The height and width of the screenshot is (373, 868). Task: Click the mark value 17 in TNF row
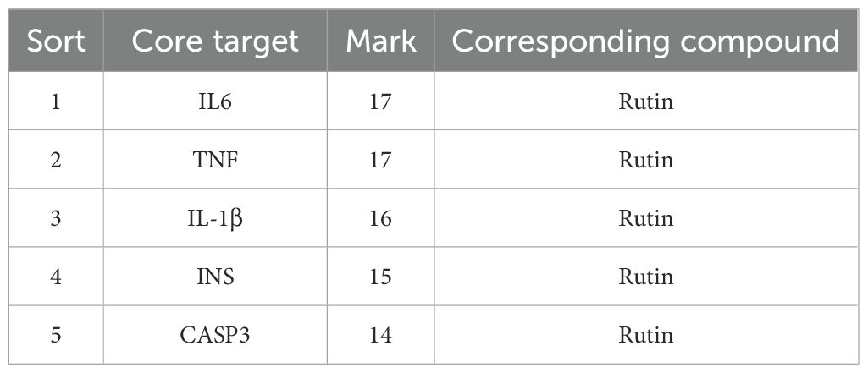[381, 160]
